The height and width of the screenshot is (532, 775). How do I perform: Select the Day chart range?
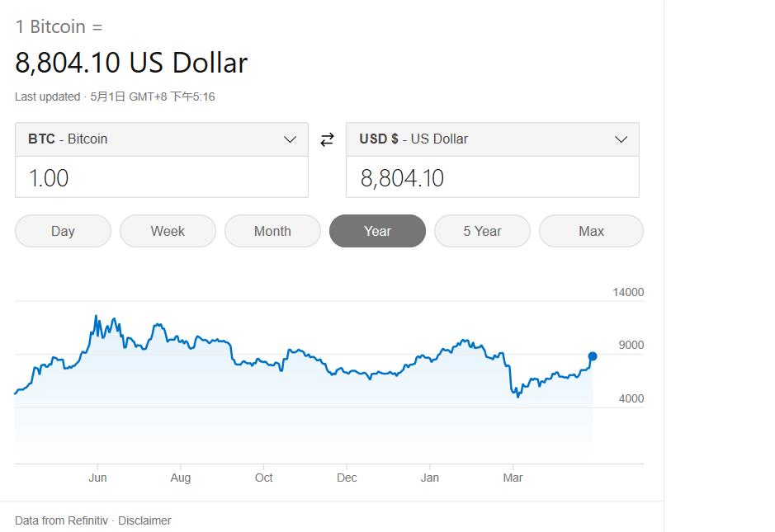(63, 231)
